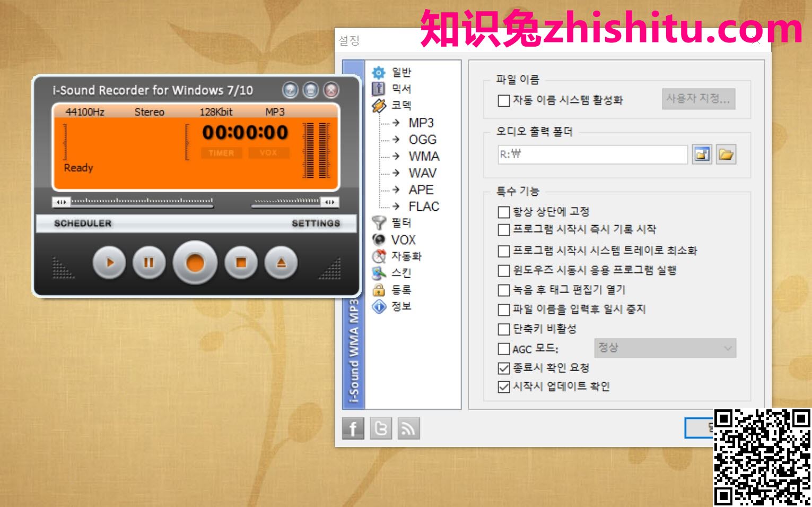
Task: Enable the AGC 모드 checkbox
Action: (x=504, y=349)
